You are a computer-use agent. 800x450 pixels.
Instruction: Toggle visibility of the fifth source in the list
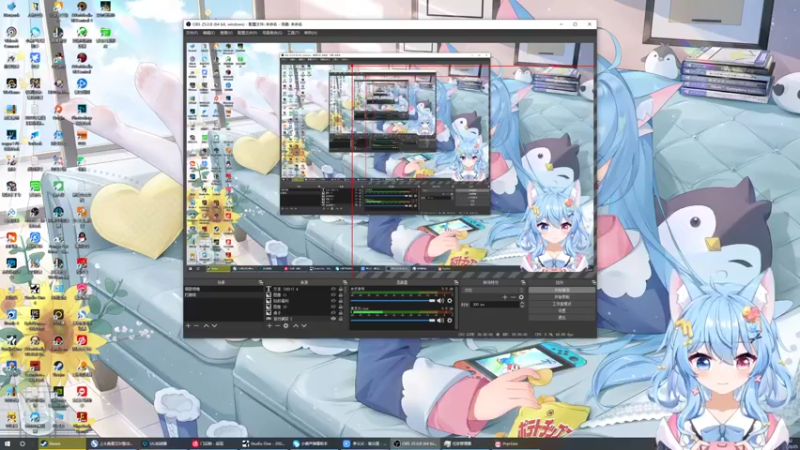(x=333, y=313)
